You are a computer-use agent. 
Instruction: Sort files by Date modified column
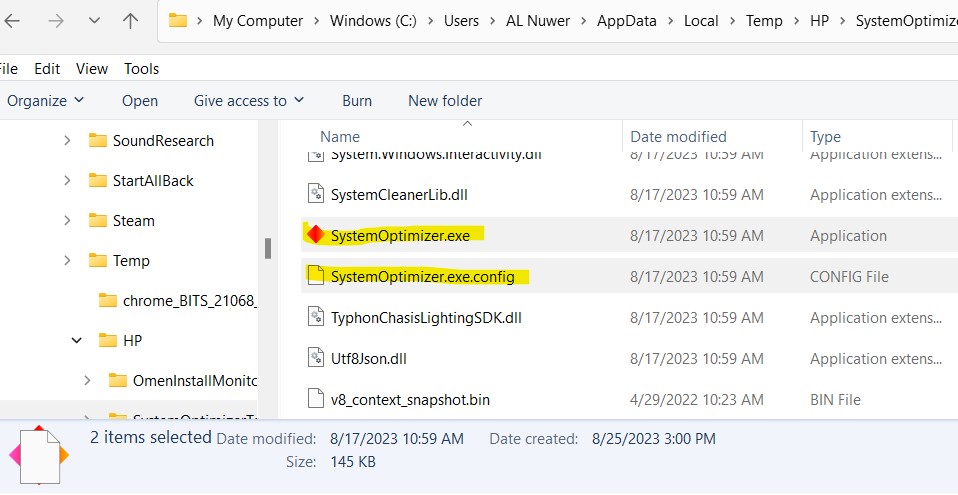(x=678, y=137)
